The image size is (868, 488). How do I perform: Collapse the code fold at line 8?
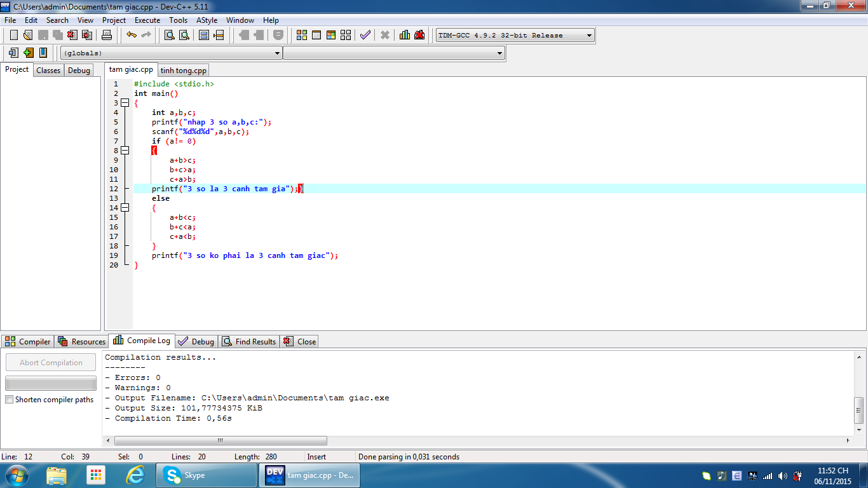tap(125, 151)
